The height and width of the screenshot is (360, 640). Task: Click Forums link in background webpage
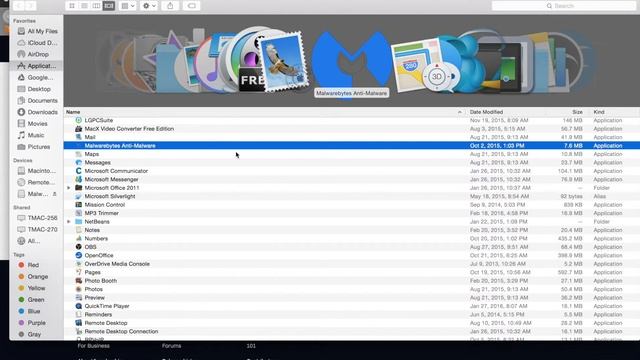pos(171,346)
